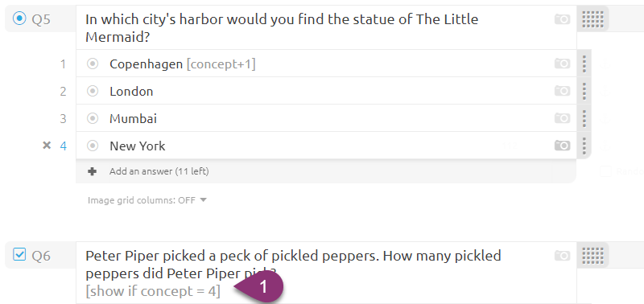Select the radio button next to Copenhagen

[93, 64]
